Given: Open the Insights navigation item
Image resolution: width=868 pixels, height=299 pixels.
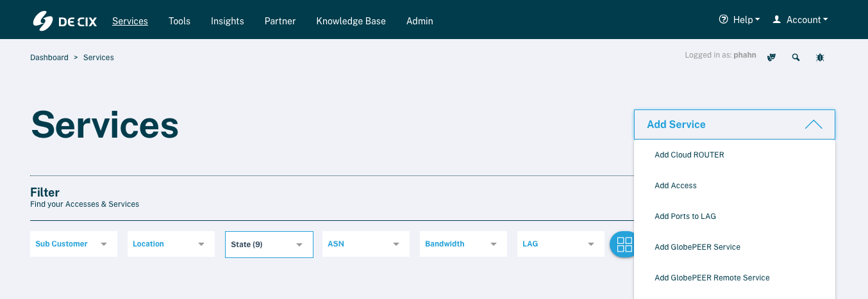Looking at the screenshot, I should [228, 21].
